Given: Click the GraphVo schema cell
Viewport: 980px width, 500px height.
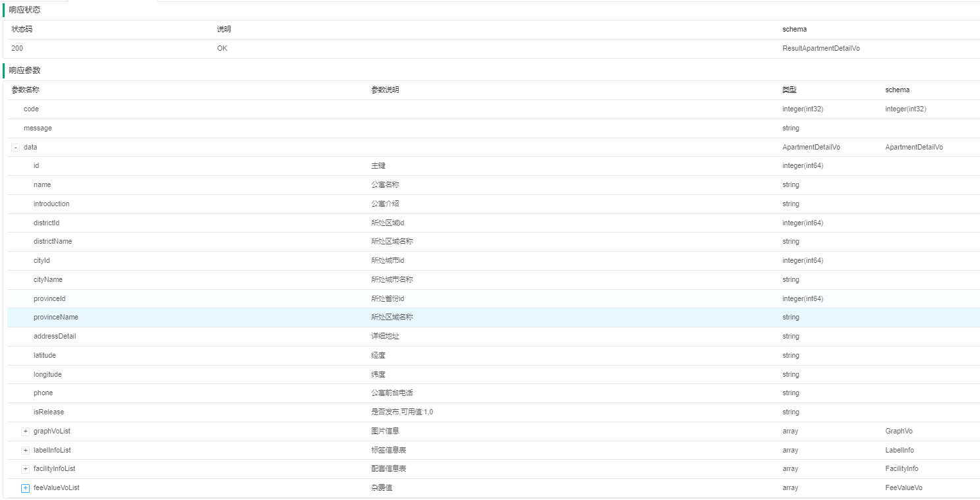Looking at the screenshot, I should click(x=899, y=431).
